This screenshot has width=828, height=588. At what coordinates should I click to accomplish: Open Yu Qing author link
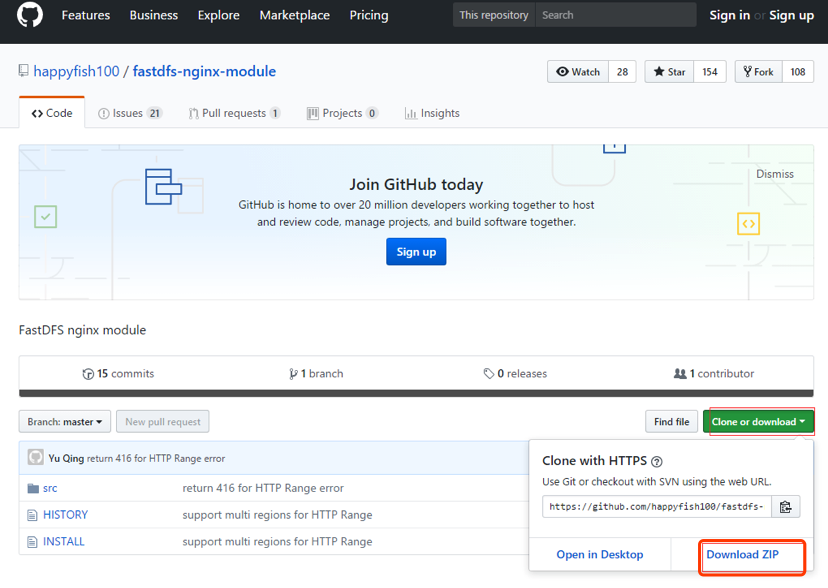66,458
